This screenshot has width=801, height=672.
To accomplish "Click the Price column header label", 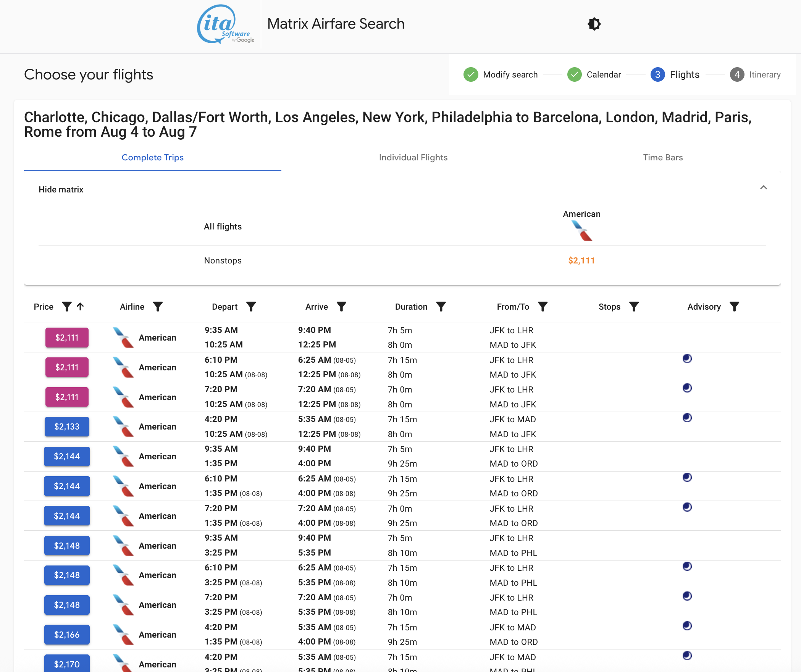I will (44, 307).
